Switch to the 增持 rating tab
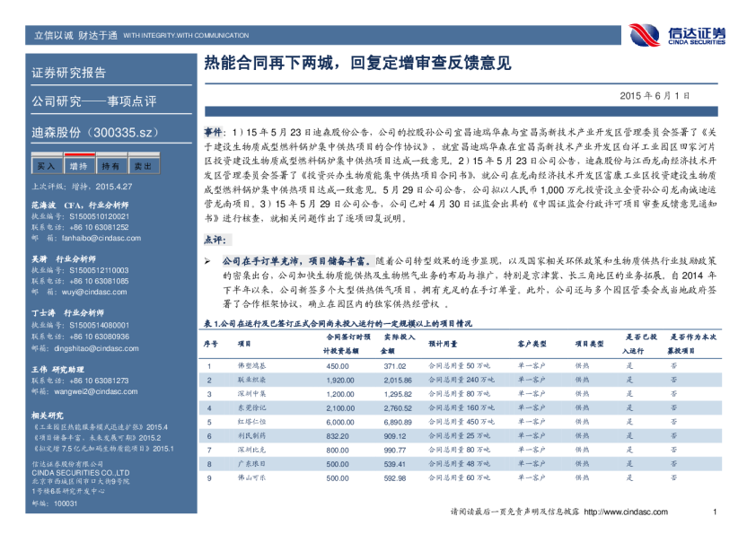 click(x=79, y=166)
